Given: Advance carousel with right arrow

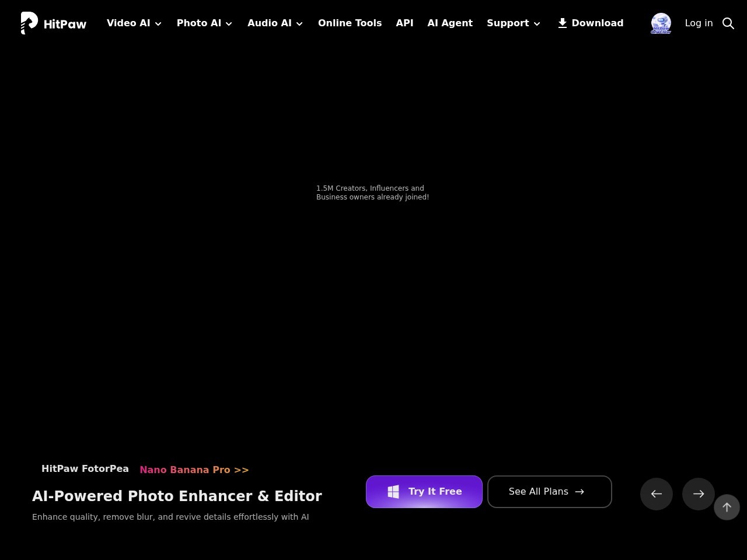Looking at the screenshot, I should pos(699,494).
